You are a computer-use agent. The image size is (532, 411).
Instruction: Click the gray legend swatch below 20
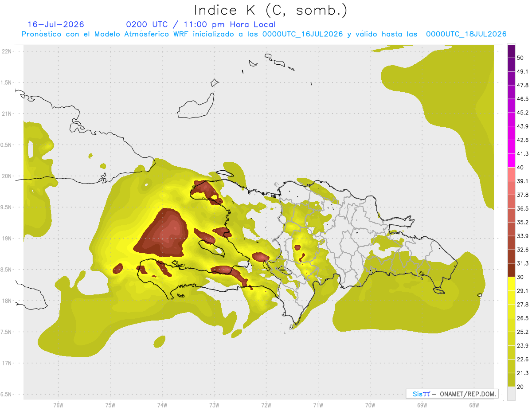click(511, 394)
